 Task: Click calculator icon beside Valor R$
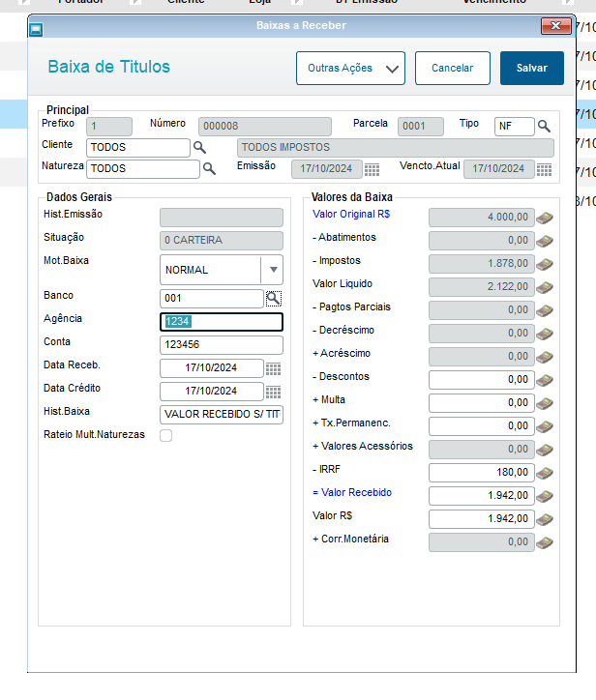click(545, 519)
